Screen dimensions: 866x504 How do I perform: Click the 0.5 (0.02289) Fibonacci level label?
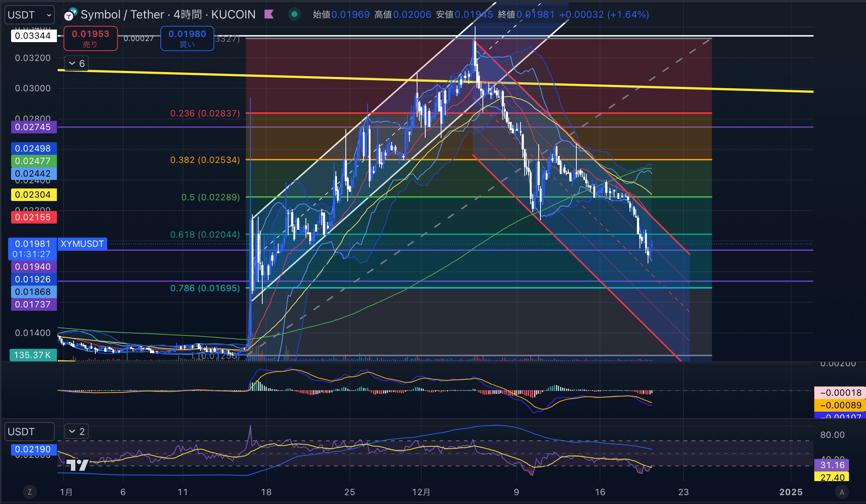tap(211, 197)
